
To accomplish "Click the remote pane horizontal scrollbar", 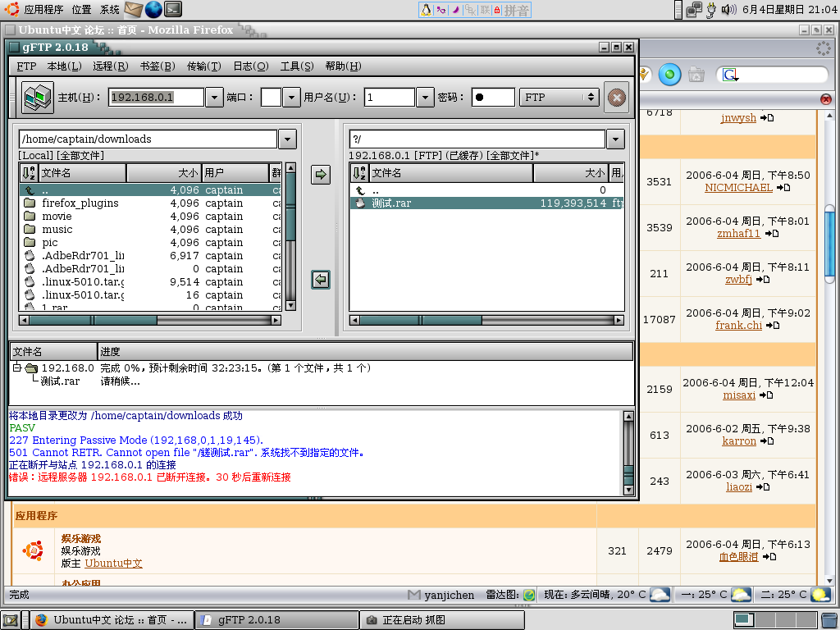I will pos(486,321).
